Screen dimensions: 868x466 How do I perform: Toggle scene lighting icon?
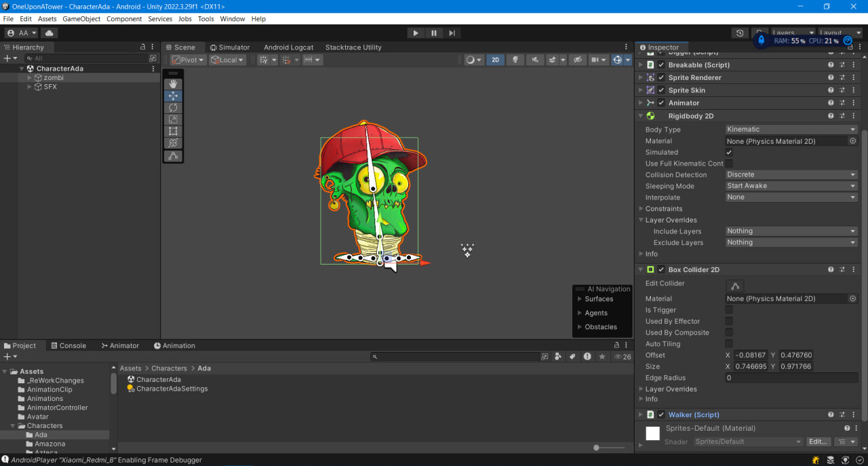515,59
